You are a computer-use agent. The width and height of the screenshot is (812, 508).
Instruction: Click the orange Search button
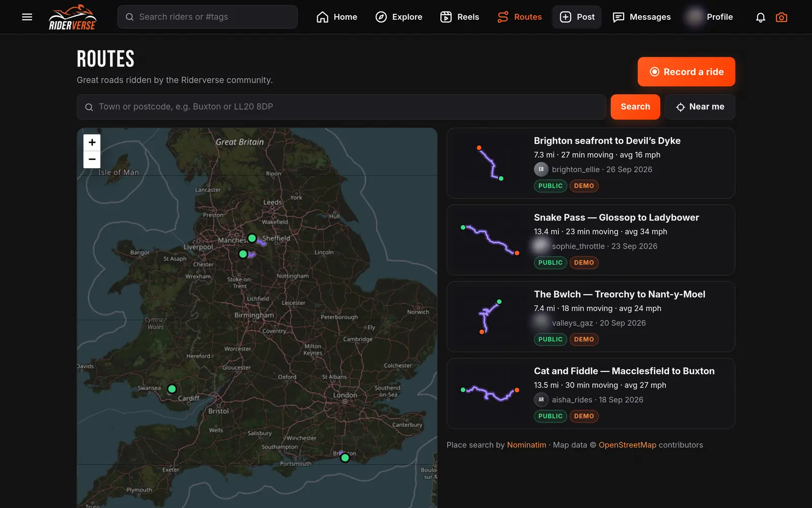[x=635, y=107]
